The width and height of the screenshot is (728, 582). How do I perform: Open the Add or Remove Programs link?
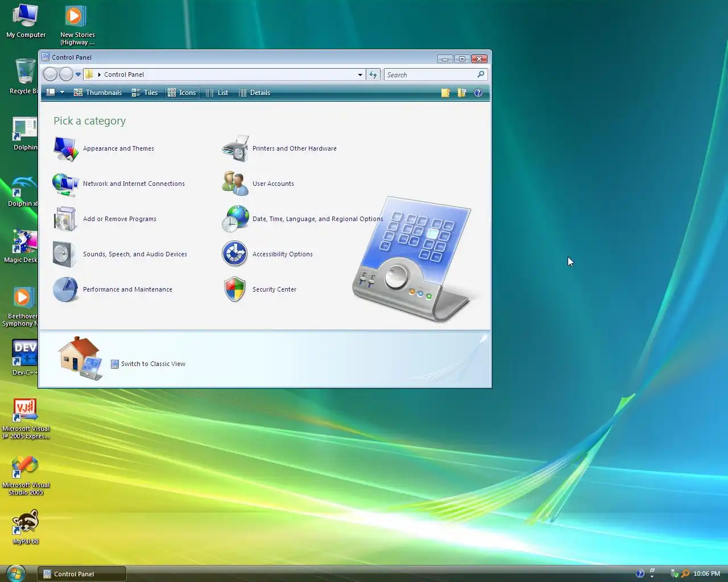click(119, 219)
